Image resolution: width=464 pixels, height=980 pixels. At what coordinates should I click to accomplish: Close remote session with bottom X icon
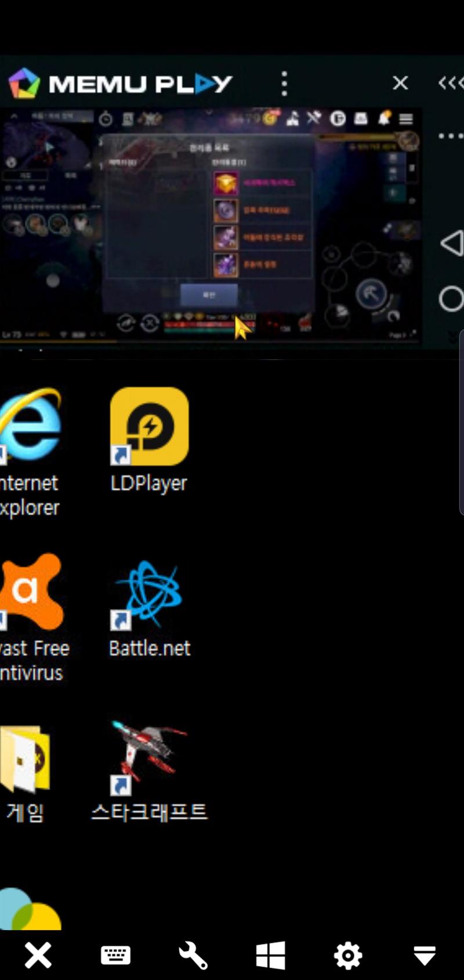click(38, 955)
